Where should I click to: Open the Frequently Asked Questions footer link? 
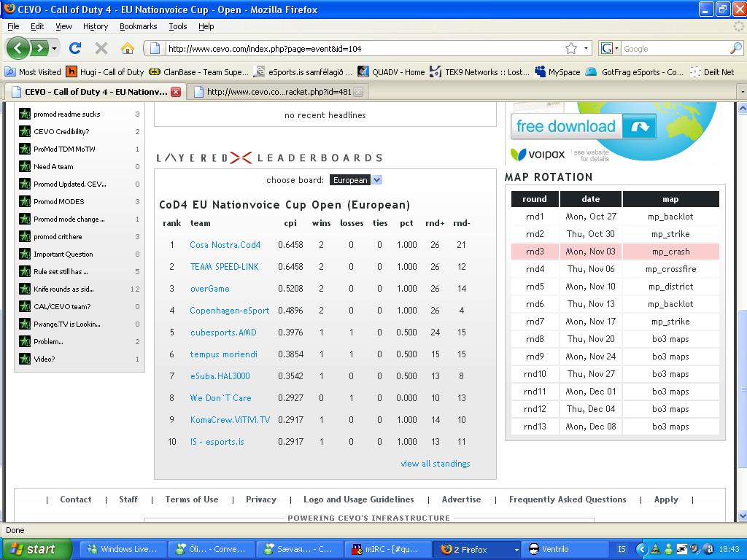tap(568, 499)
